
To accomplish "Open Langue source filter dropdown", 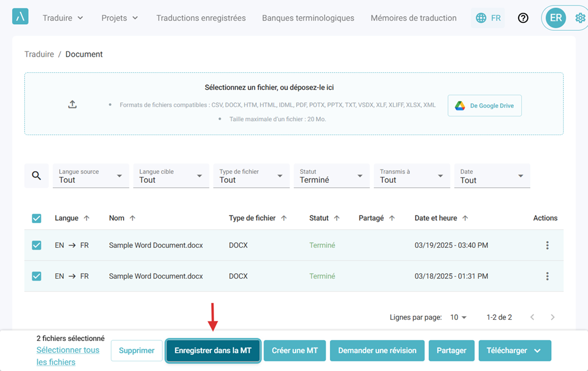I will (90, 176).
